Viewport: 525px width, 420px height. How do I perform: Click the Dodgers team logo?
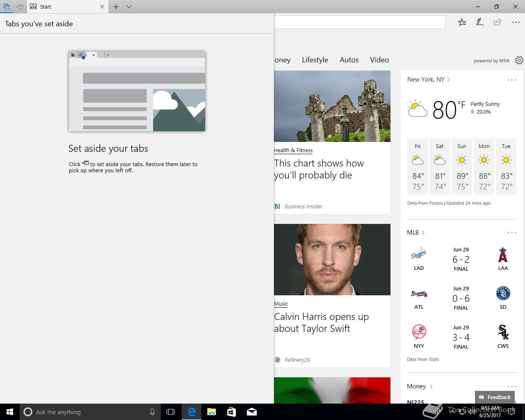(419, 254)
